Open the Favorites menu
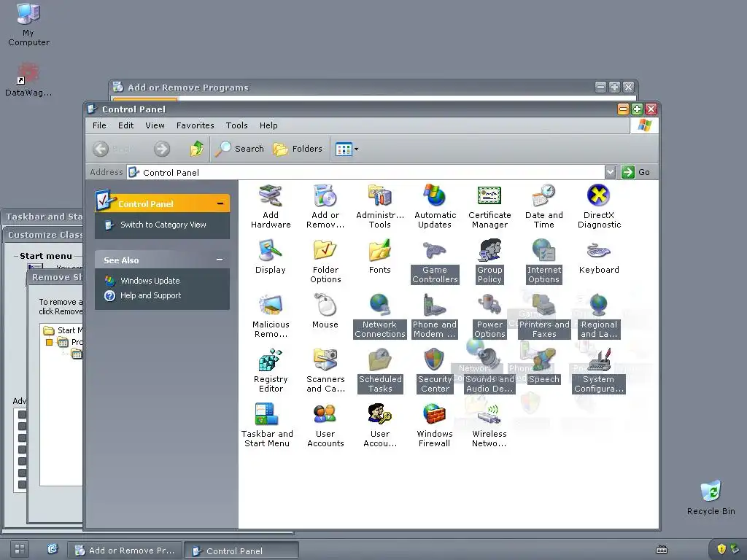Image resolution: width=747 pixels, height=560 pixels. pyautogui.click(x=196, y=125)
